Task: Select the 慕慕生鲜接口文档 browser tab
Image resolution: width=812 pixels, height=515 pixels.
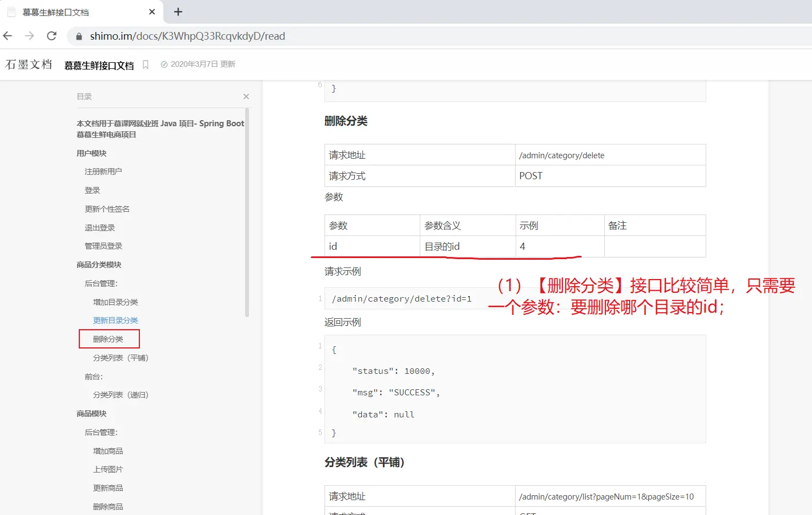Action: pos(83,12)
